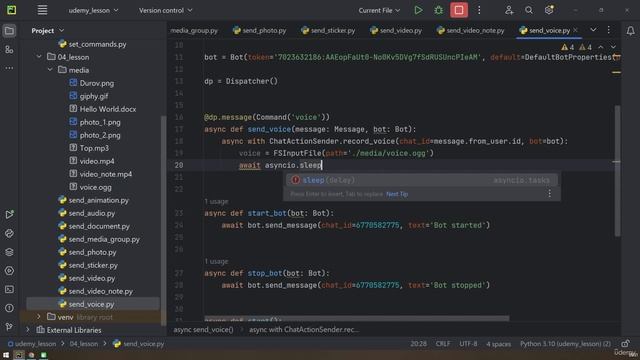Change 4 spaces indent setting
The width and height of the screenshot is (640, 360).
point(498,344)
